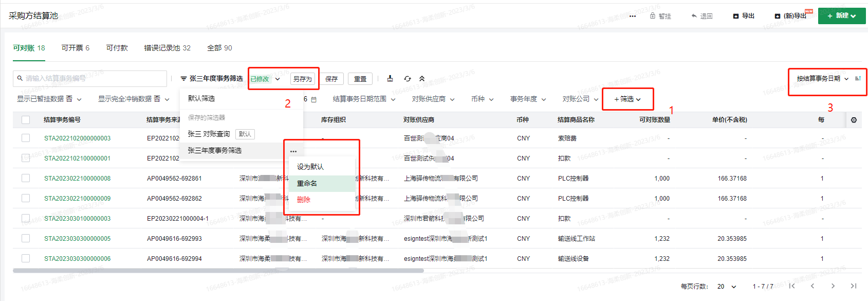Screen dimensions: 868x301
Task: Click the horizontal table scrollbar
Action: point(218,270)
